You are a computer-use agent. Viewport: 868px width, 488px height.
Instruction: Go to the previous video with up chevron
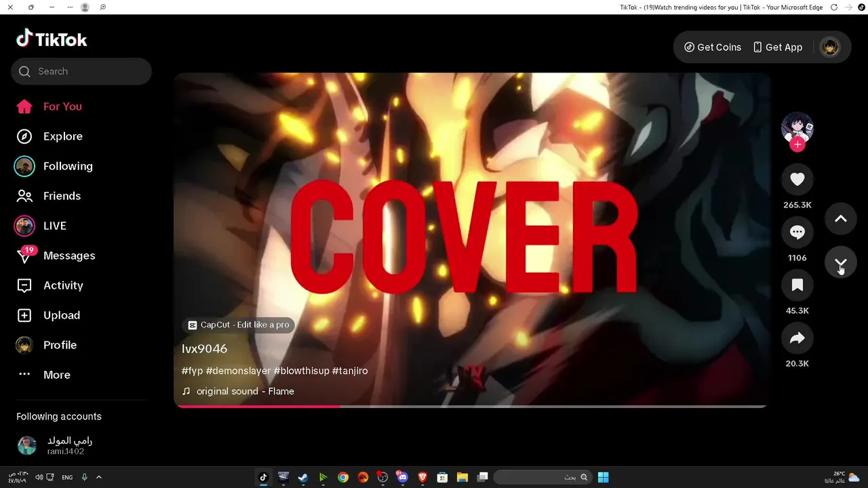[841, 219]
